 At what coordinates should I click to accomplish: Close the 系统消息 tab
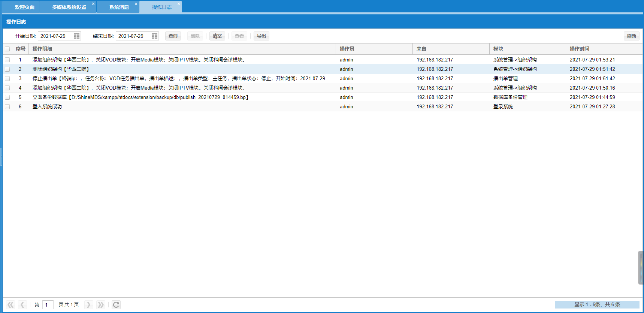tap(136, 4)
